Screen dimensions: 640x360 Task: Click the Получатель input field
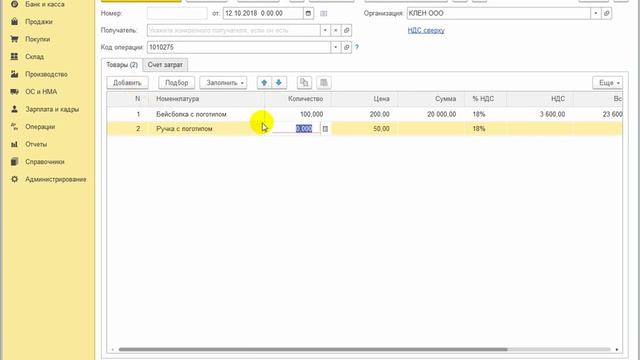(233, 30)
